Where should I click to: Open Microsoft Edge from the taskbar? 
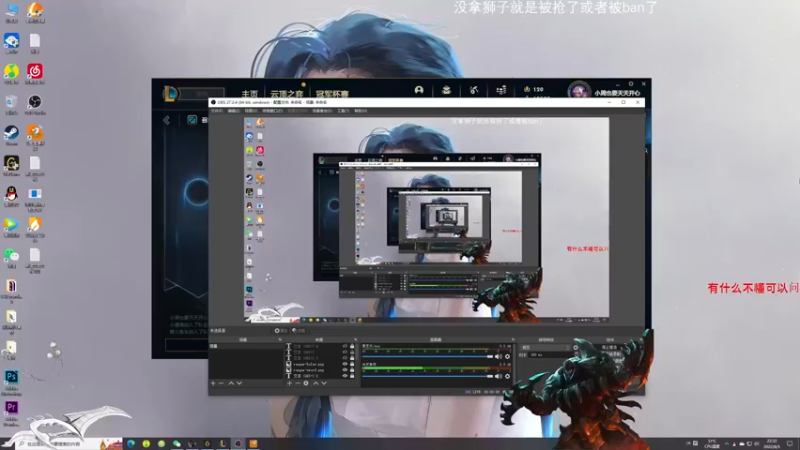point(131,444)
